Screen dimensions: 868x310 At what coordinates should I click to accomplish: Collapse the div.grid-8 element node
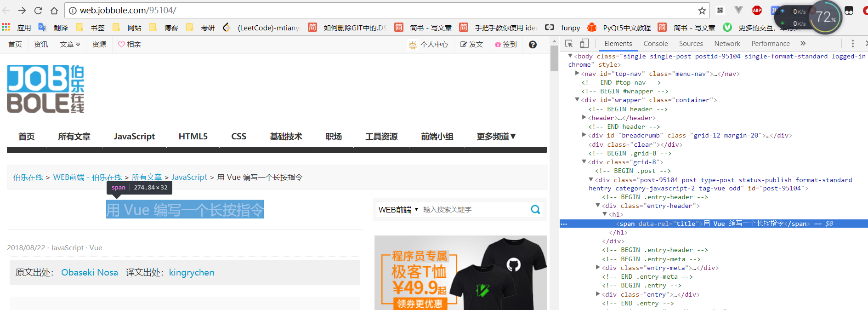pos(584,161)
